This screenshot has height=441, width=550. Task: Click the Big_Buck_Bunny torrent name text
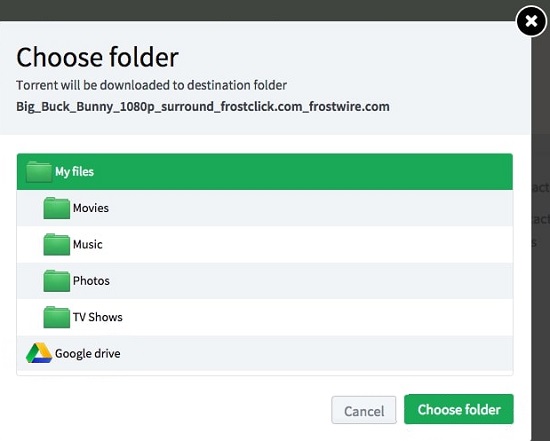(x=203, y=106)
